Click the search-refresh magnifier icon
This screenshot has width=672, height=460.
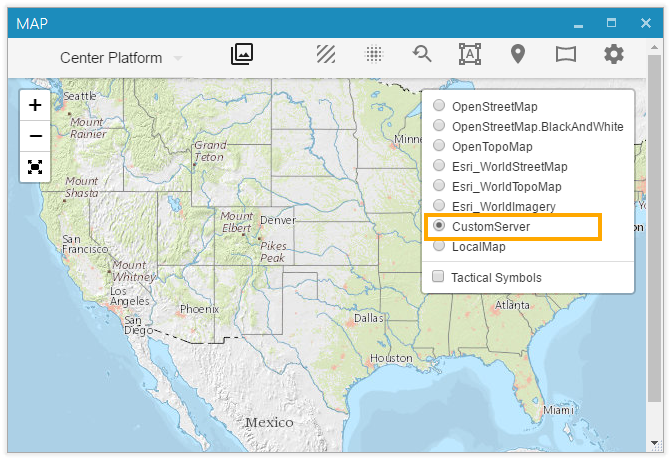422,54
